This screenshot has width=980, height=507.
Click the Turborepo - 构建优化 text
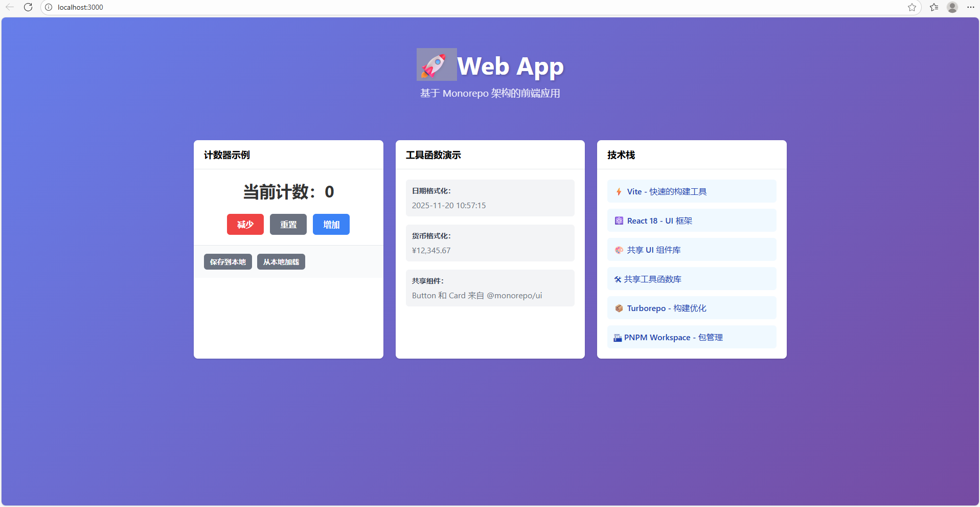(667, 308)
